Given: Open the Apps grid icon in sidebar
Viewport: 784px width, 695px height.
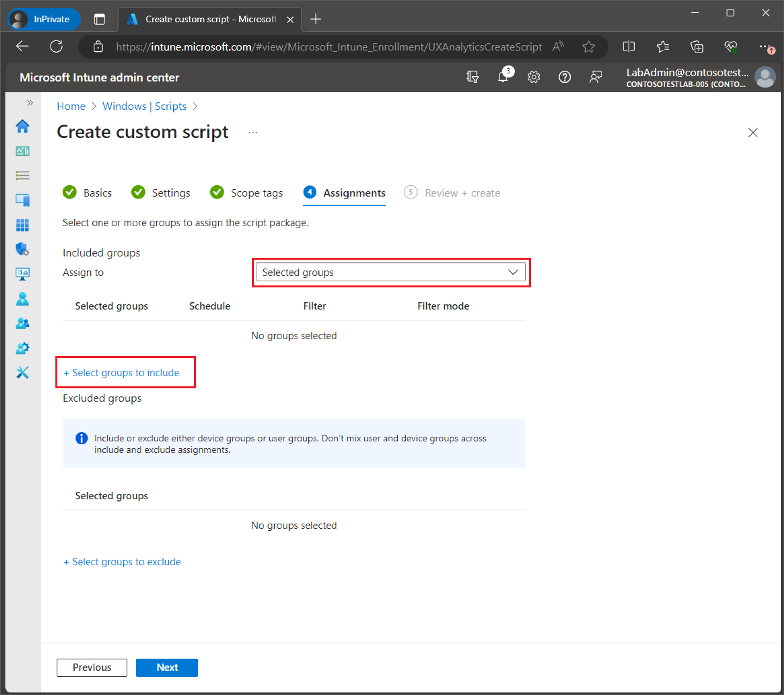Looking at the screenshot, I should 23,225.
